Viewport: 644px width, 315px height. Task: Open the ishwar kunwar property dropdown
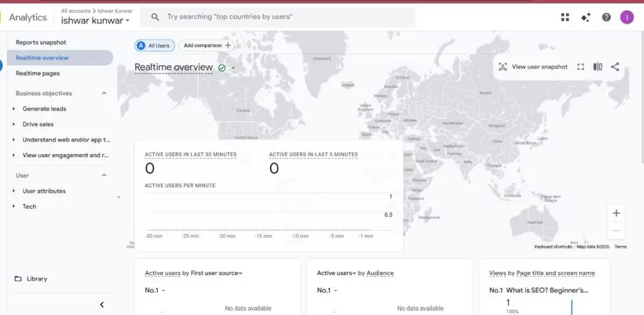point(96,21)
